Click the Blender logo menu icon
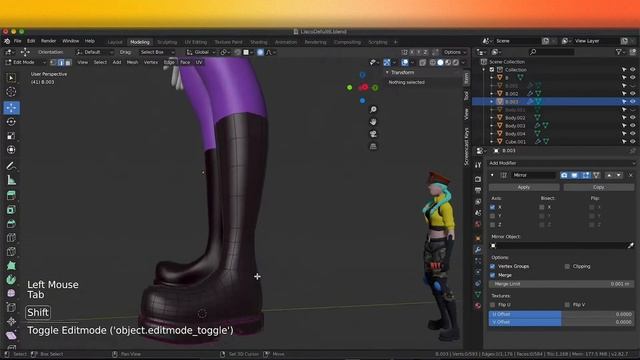Viewport: 640px width, 360px height. tap(7, 41)
